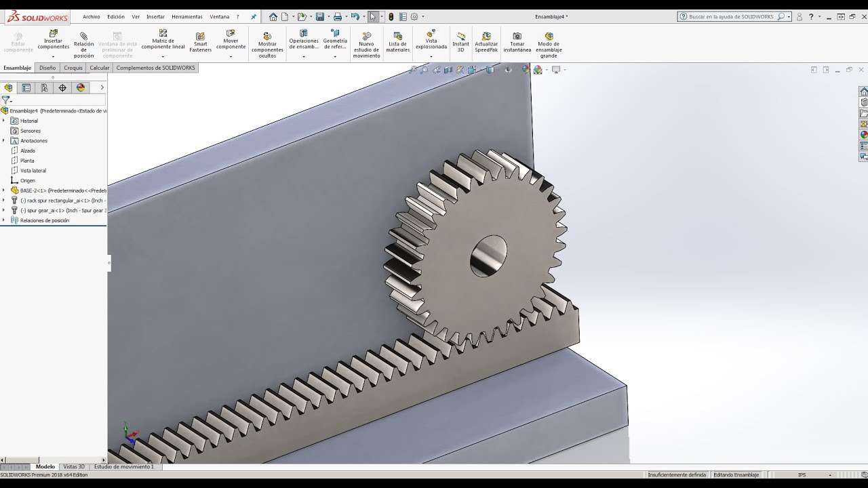Expand the Anotaciones tree node
Image resolution: width=868 pixels, height=488 pixels.
coord(3,140)
